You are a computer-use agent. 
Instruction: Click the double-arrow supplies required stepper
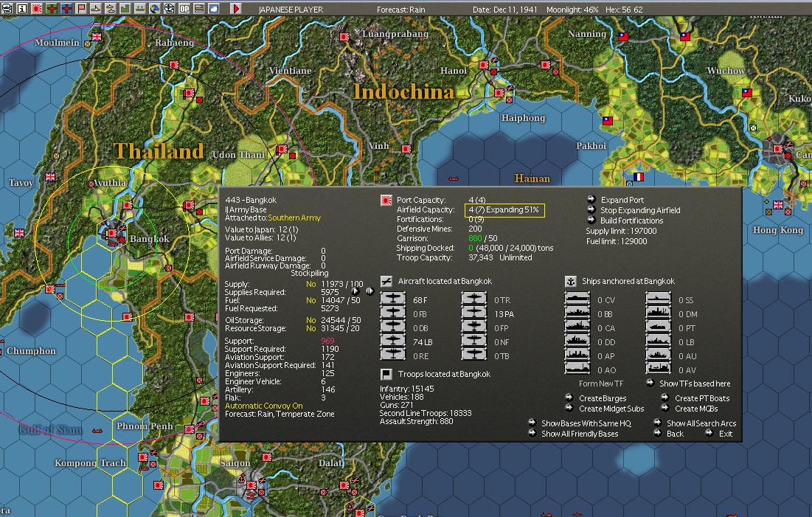click(x=369, y=291)
